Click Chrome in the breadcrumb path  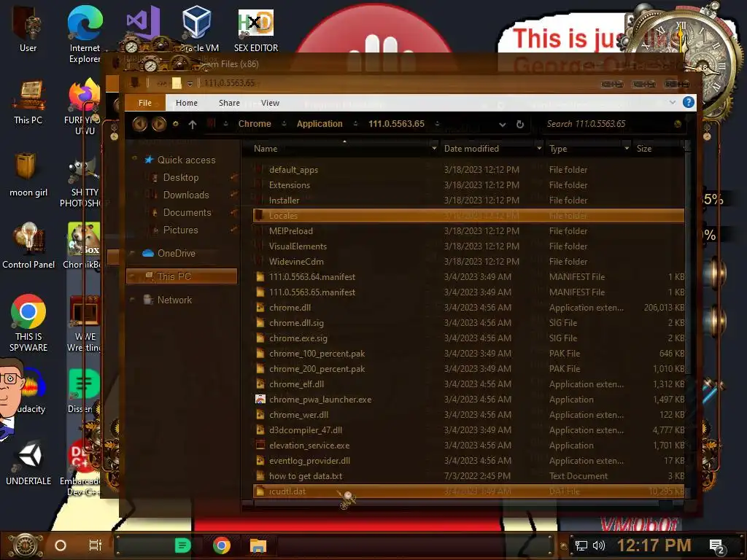(255, 124)
